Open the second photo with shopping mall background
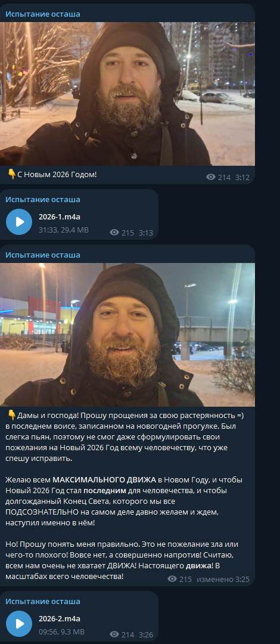The width and height of the screenshot is (280, 644). click(x=127, y=335)
